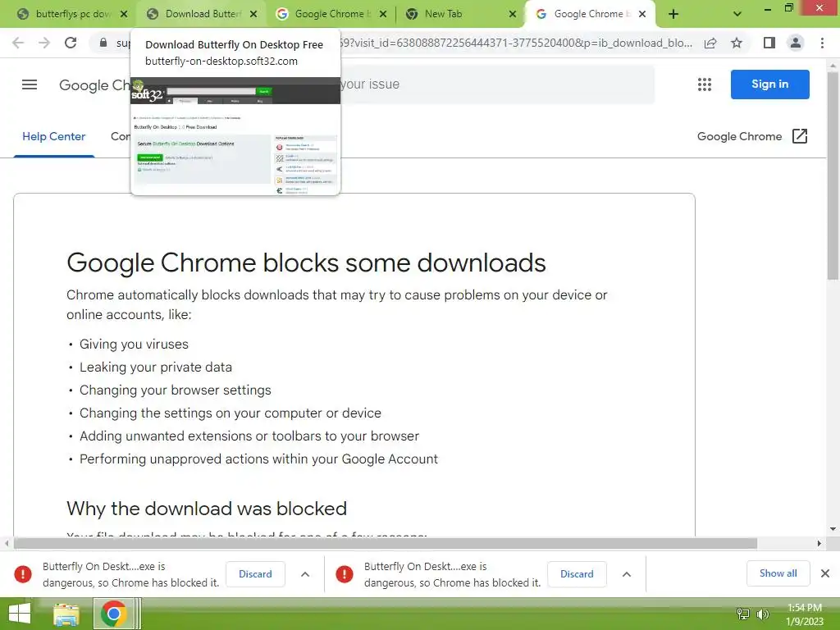Click the Google Chrome link at right
This screenshot has height=630, width=840.
739,137
